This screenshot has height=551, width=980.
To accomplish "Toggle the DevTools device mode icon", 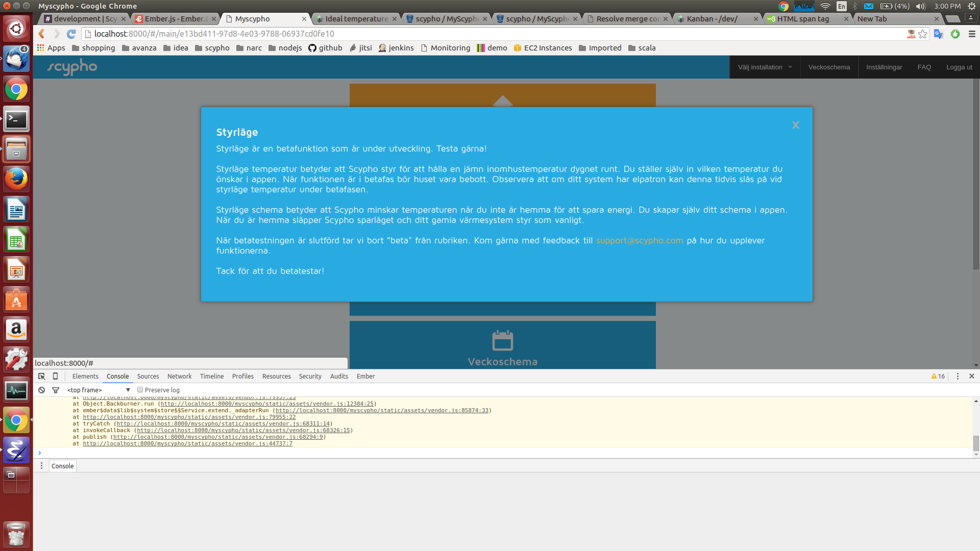I will coord(56,377).
